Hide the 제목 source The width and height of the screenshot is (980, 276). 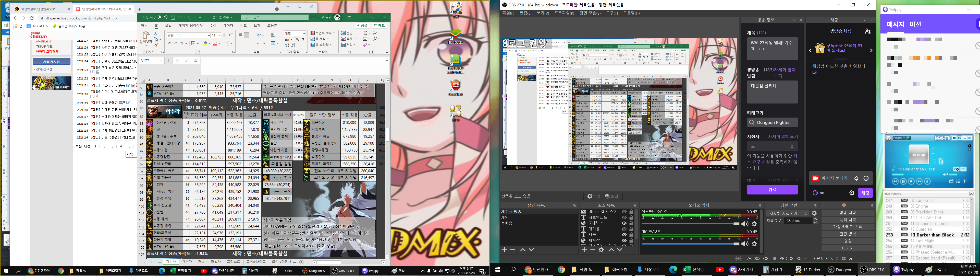[x=624, y=235]
